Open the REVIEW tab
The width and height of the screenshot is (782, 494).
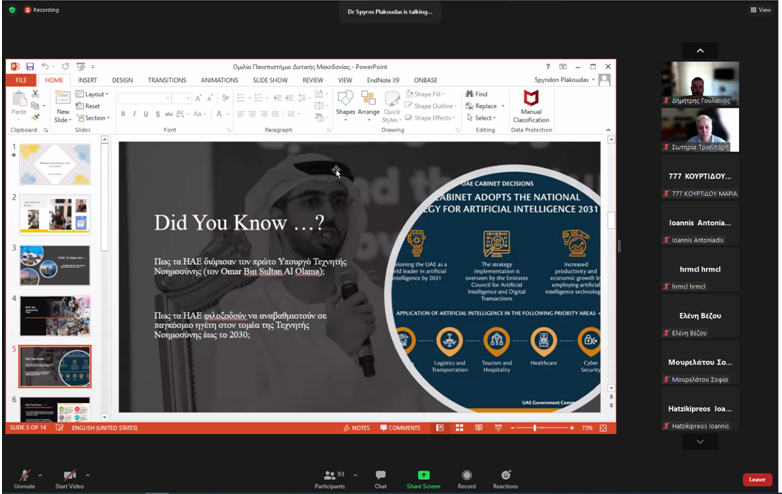[313, 80]
